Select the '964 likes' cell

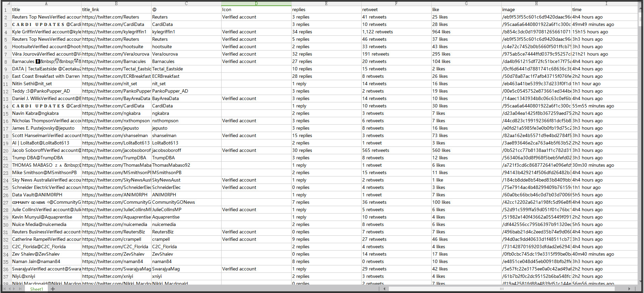click(x=466, y=32)
